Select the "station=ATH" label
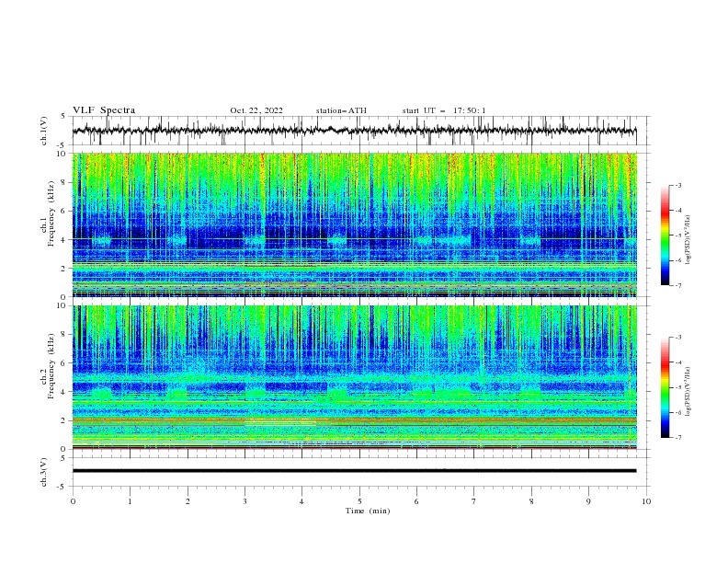 [x=341, y=110]
